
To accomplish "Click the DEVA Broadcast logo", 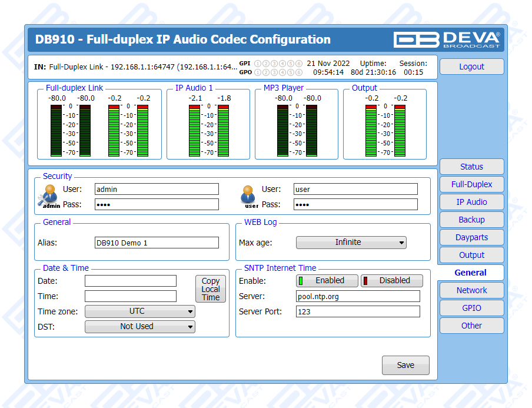I will 447,39.
